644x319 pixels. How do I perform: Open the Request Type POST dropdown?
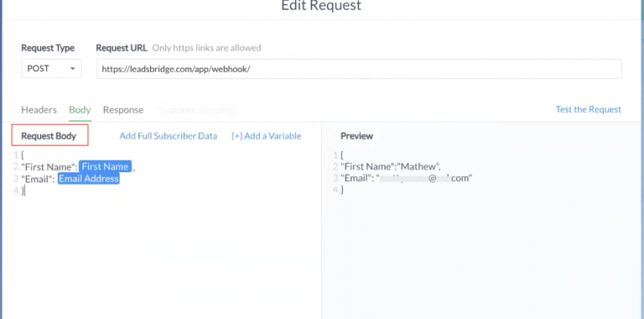pyautogui.click(x=51, y=69)
